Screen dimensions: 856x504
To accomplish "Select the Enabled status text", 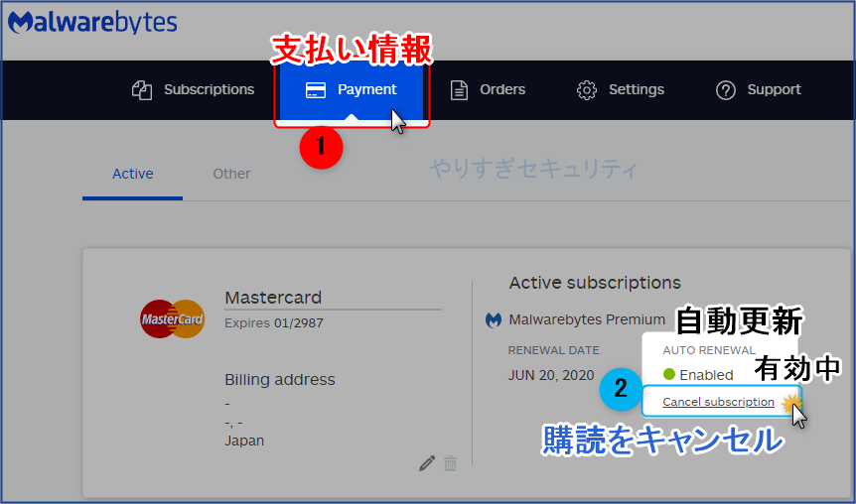I will (x=706, y=375).
